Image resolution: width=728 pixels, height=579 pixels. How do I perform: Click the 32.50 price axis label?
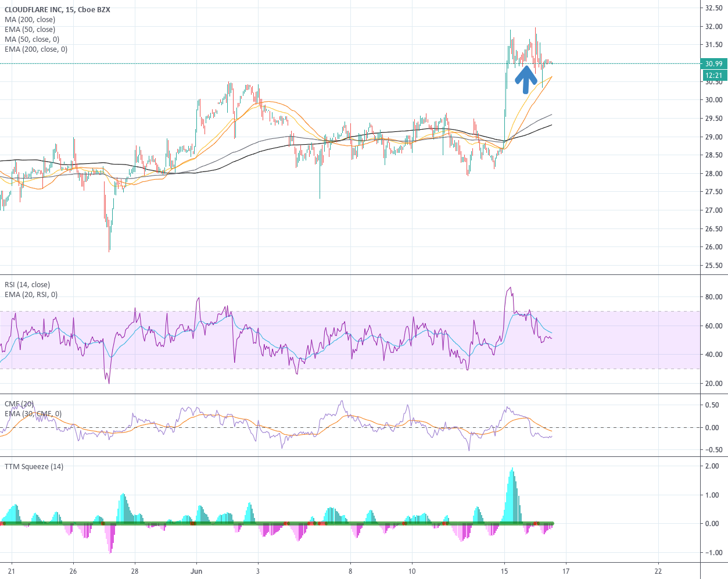[x=713, y=8]
